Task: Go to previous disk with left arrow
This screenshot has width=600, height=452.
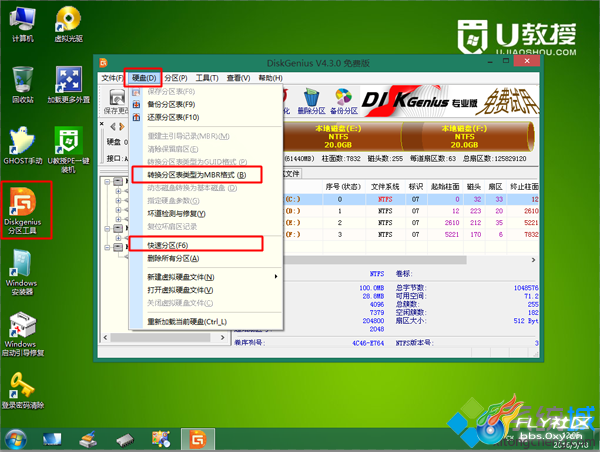Action: pos(113,126)
